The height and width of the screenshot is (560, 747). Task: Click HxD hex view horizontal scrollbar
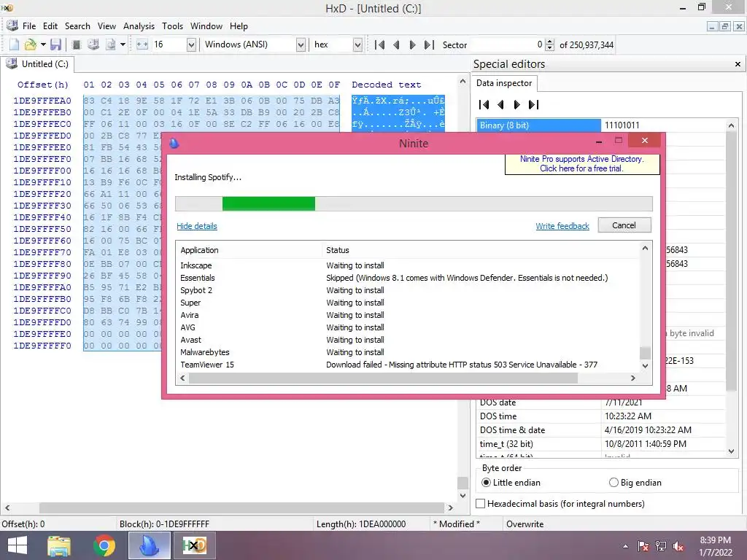[x=241, y=507]
